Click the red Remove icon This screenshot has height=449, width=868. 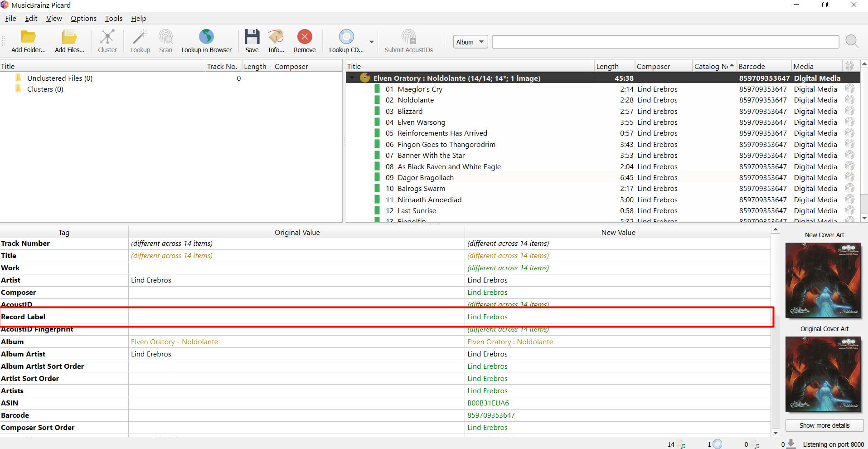(305, 37)
